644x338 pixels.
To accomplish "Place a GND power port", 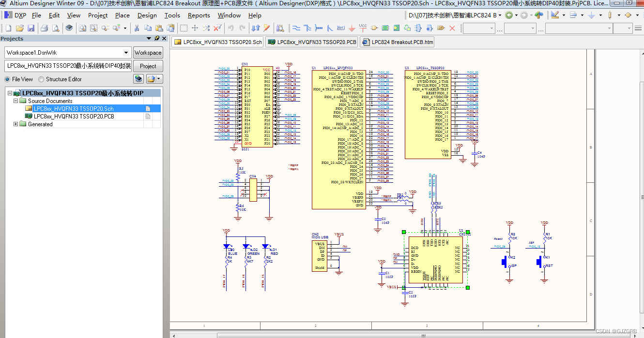I will (x=352, y=28).
